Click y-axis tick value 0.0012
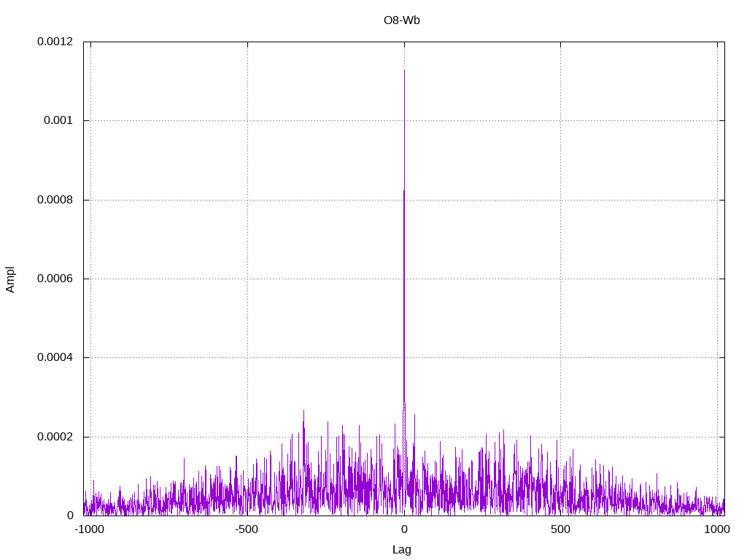This screenshot has width=747, height=560. [55, 42]
